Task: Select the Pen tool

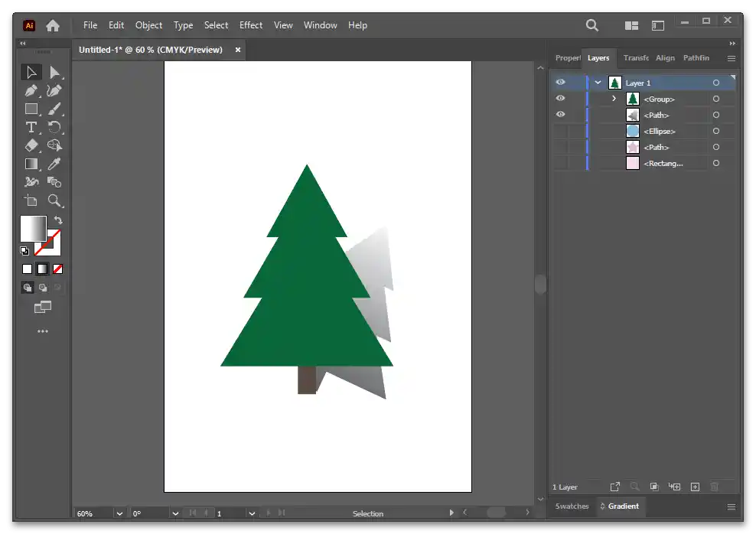Action: [x=31, y=91]
